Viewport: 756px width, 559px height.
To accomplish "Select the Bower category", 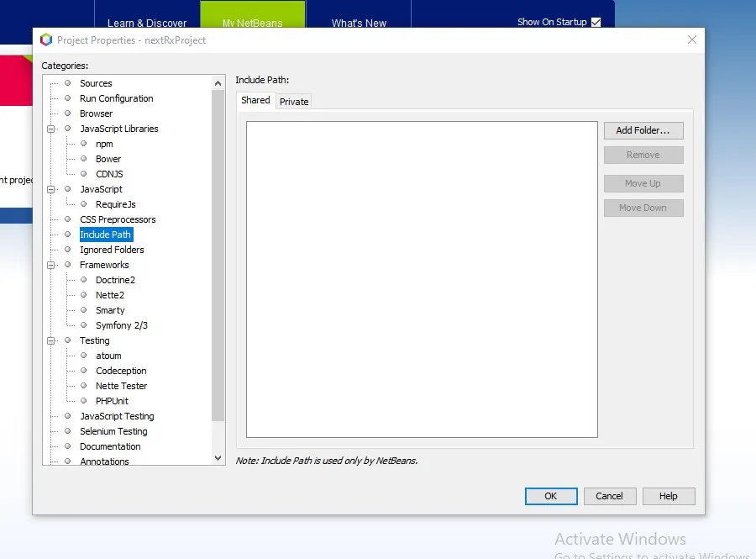I will point(108,159).
